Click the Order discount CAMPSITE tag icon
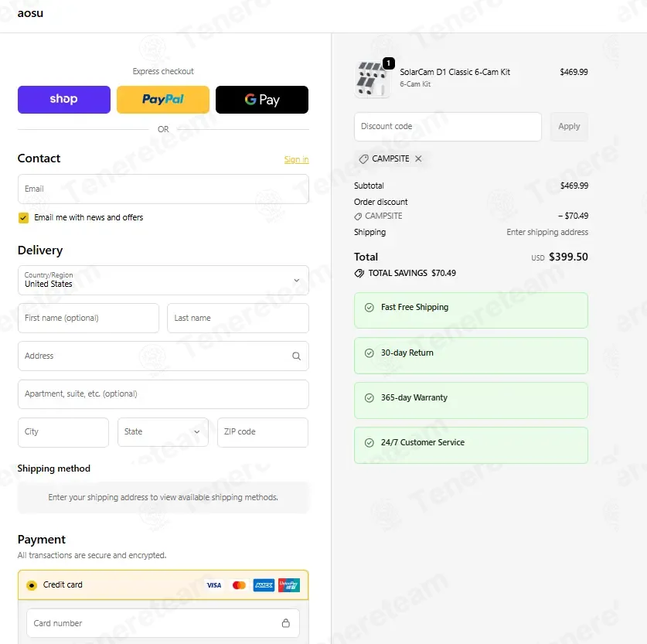The image size is (647, 644). (358, 216)
